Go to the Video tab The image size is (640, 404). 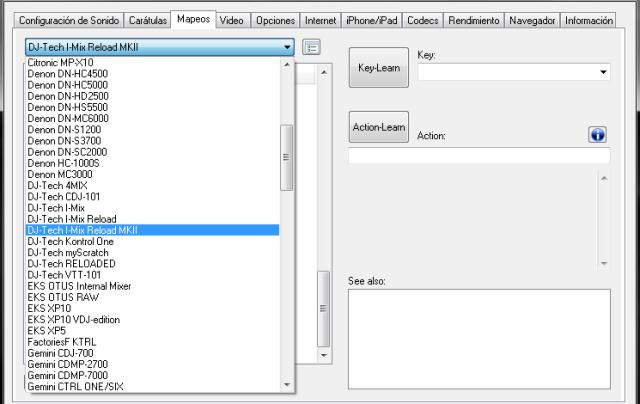231,20
